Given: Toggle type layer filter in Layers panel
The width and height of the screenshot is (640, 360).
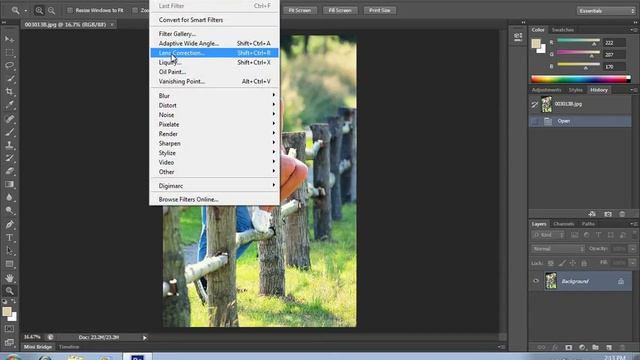Looking at the screenshot, I should point(598,235).
